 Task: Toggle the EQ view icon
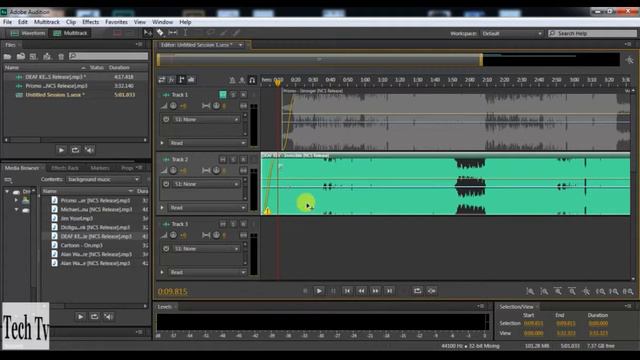click(191, 80)
